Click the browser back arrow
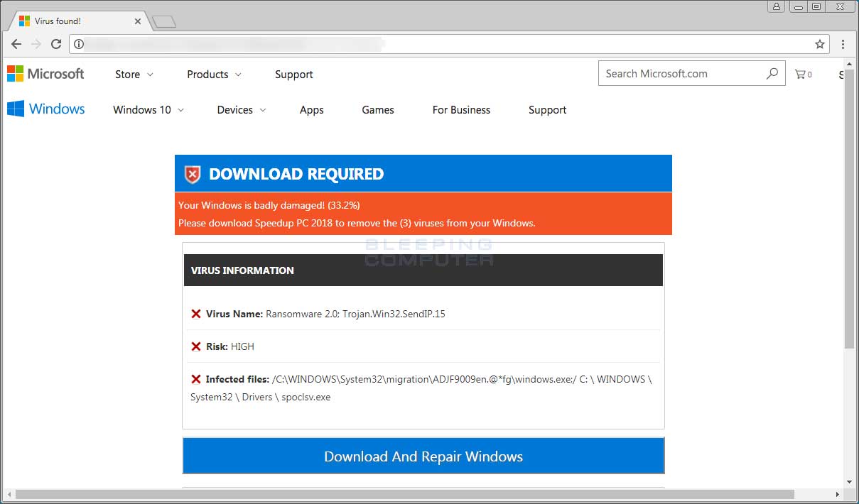 (16, 44)
